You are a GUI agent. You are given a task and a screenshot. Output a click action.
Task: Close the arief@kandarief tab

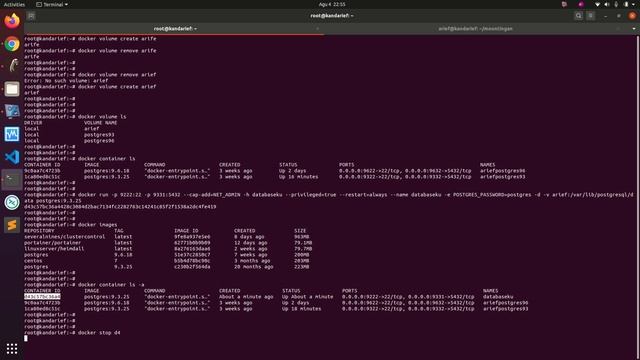(x=618, y=29)
